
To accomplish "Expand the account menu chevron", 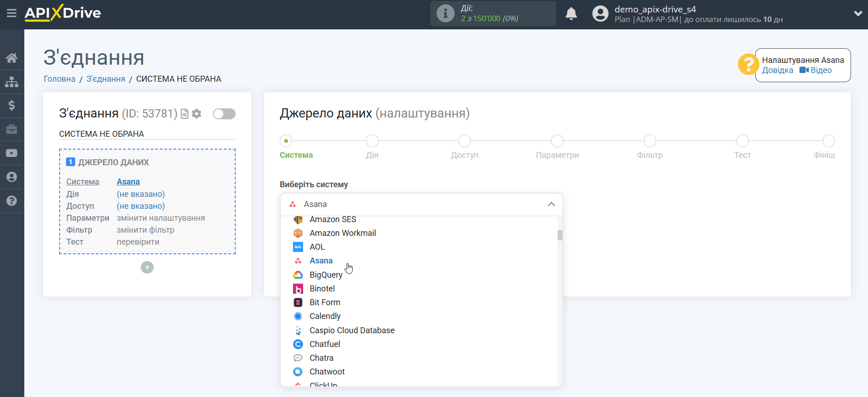I will [x=858, y=13].
